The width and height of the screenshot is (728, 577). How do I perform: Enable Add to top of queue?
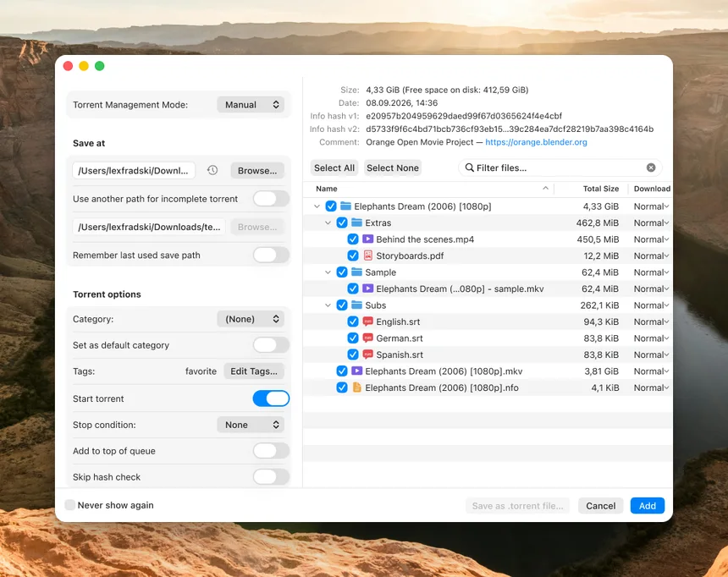point(271,451)
